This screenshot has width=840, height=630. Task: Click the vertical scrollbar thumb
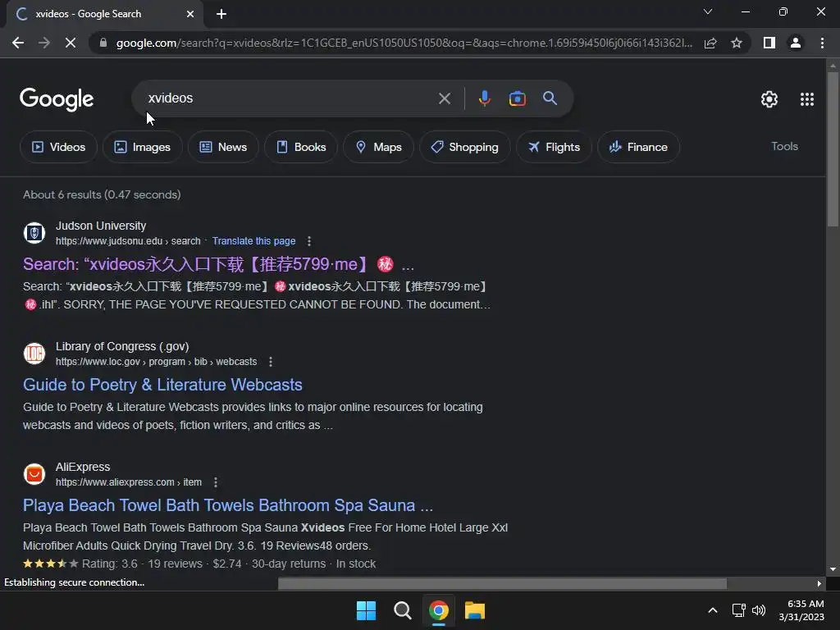833,149
